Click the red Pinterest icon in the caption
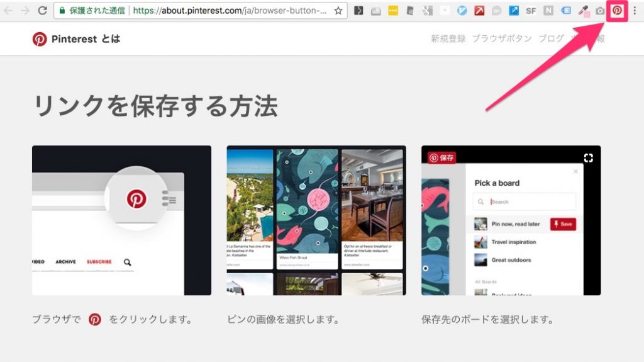This screenshot has width=644, height=362. tap(95, 319)
